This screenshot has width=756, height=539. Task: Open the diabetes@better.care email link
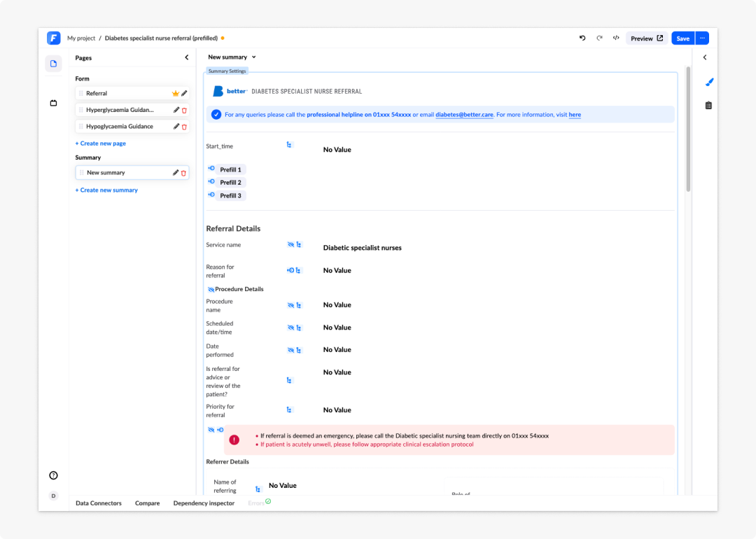pos(464,115)
